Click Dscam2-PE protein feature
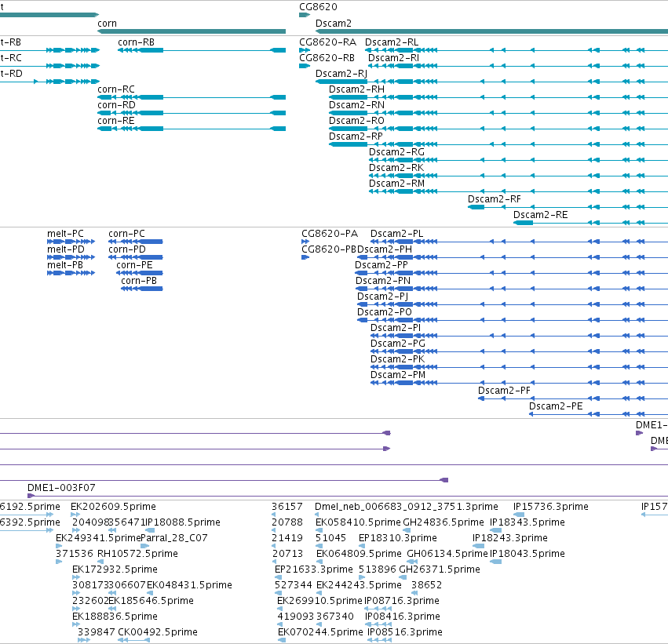Image resolution: width=668 pixels, height=644 pixels. pyautogui.click(x=556, y=407)
